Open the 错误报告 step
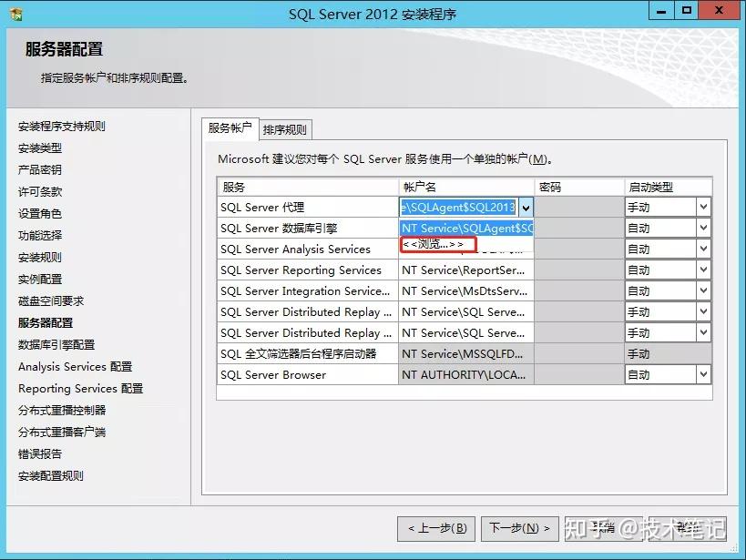Image resolution: width=746 pixels, height=560 pixels. [35, 453]
